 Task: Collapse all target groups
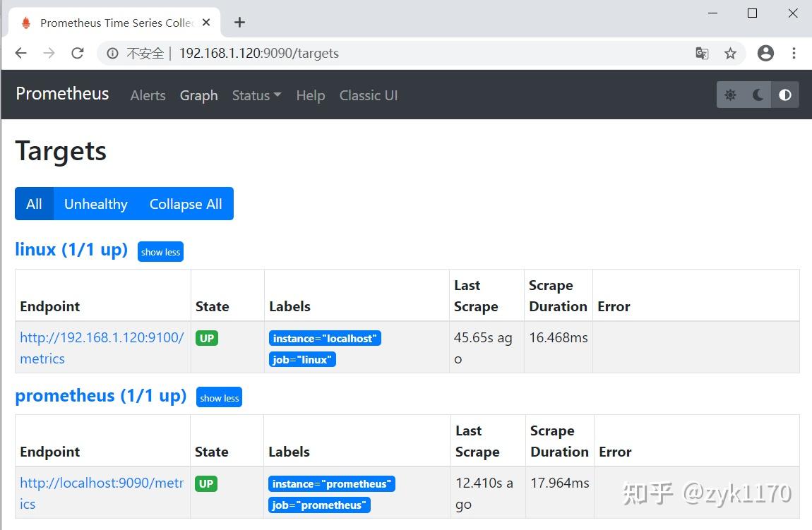click(186, 204)
